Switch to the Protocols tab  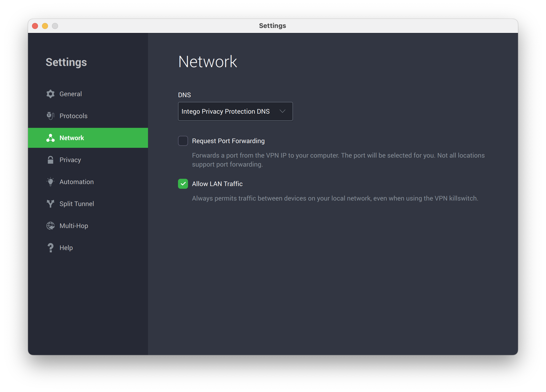pyautogui.click(x=88, y=116)
